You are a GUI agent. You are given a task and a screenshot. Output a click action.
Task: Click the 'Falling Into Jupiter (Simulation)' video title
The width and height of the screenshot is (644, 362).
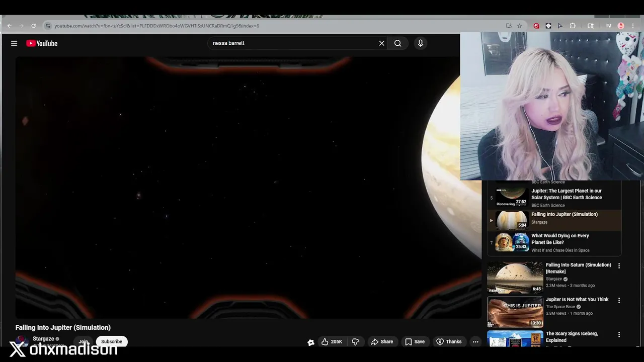[63, 327]
